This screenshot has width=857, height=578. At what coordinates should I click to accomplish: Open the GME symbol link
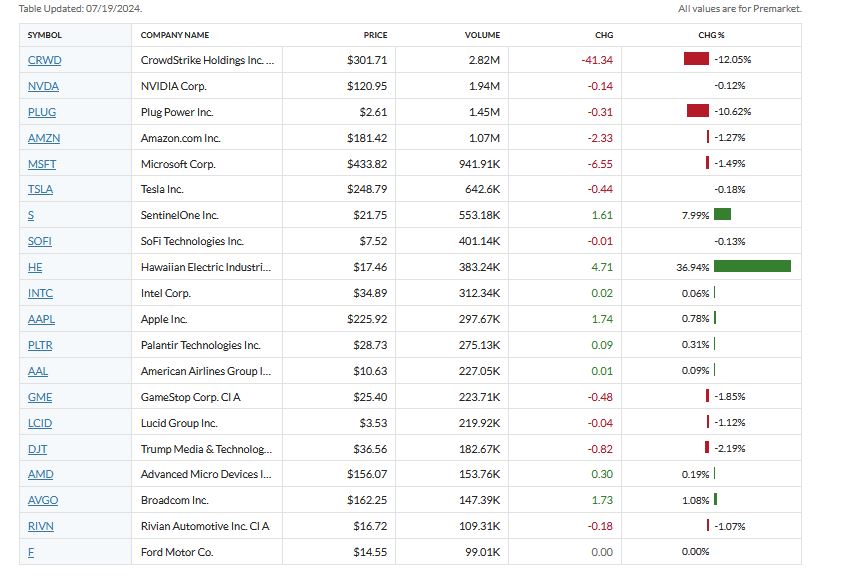[39, 396]
